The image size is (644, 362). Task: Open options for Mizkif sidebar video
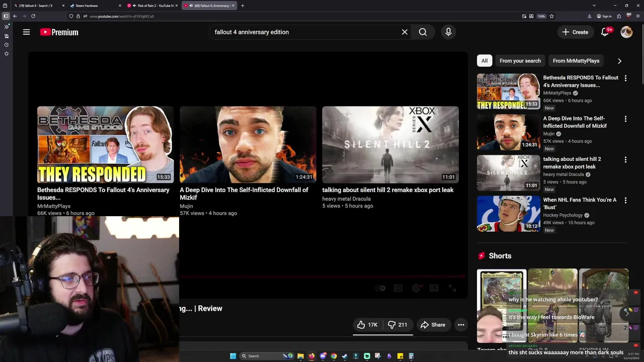click(625, 119)
